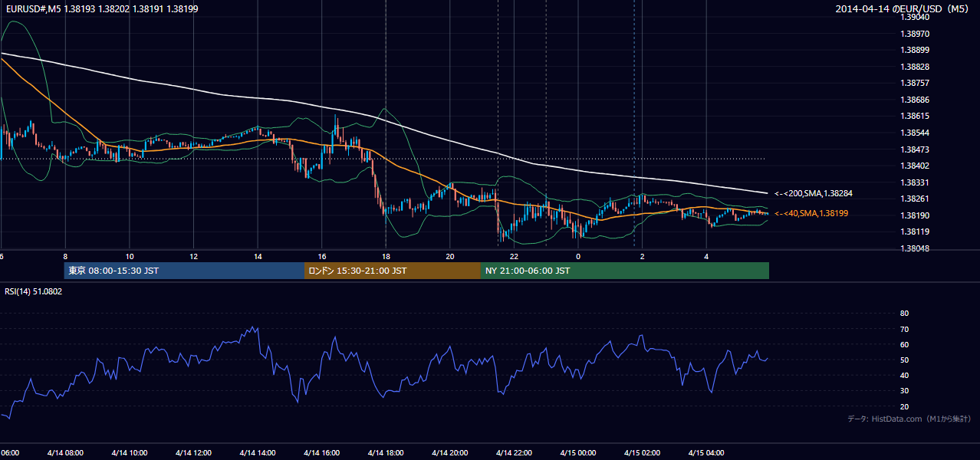
Task: Click the 4/15 00:00 time axis label
Action: tap(577, 452)
